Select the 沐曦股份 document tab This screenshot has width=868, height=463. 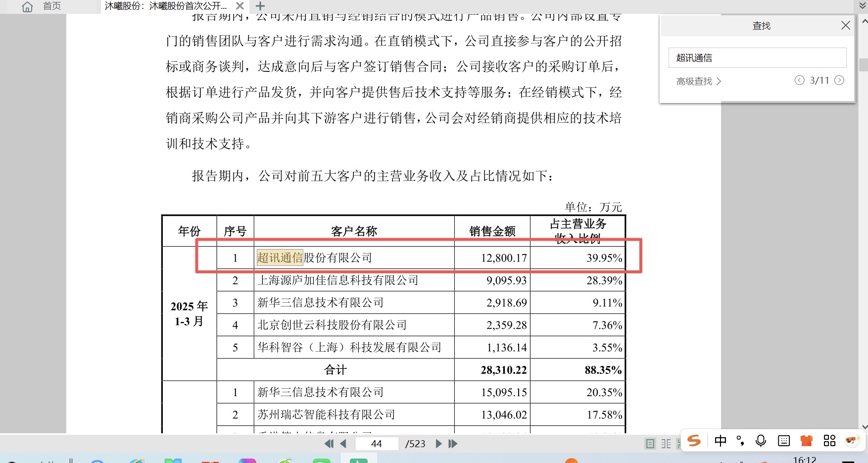pyautogui.click(x=166, y=6)
